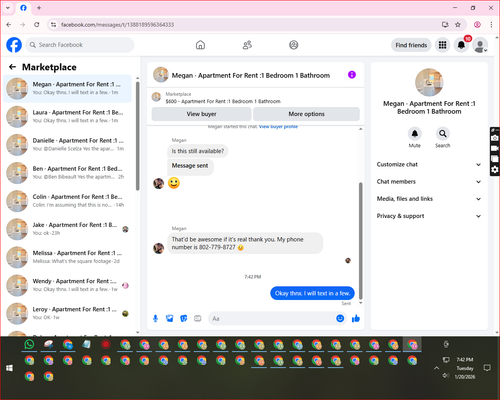Viewport: 500px width, 400px height.
Task: Open the nine-dot Menu grid icon
Action: pos(442,45)
